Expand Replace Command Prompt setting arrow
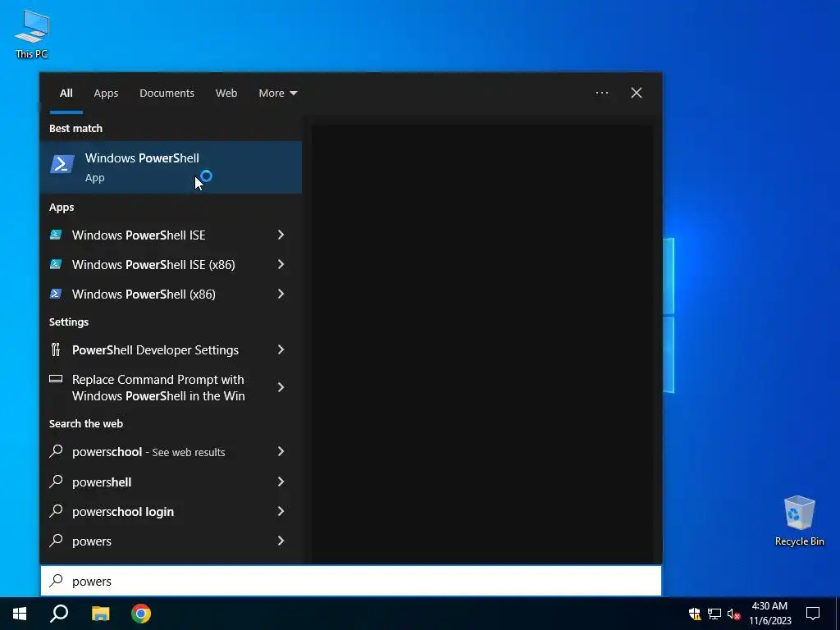Image resolution: width=840 pixels, height=630 pixels. [x=281, y=387]
